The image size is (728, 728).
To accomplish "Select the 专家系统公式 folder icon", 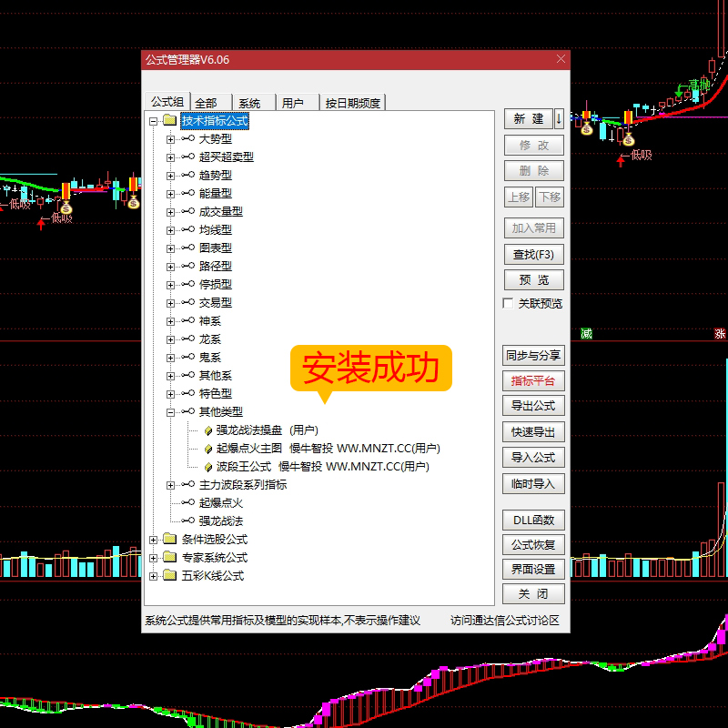I will click(x=170, y=557).
